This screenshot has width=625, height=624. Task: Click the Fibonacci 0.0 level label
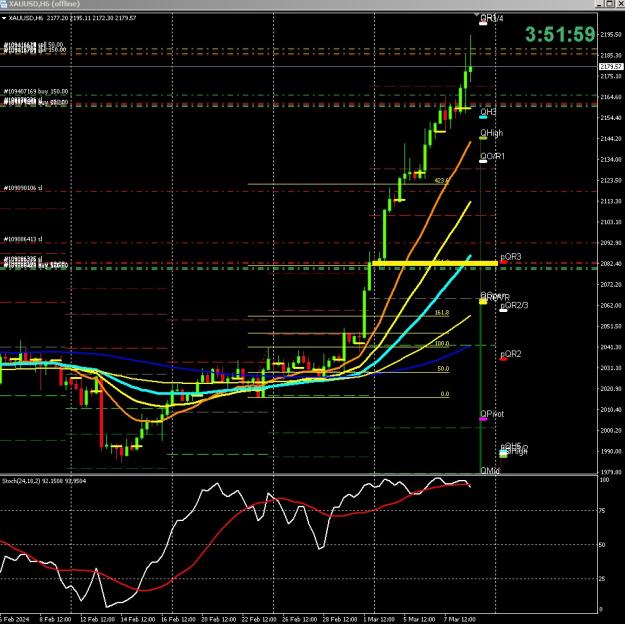(x=444, y=394)
